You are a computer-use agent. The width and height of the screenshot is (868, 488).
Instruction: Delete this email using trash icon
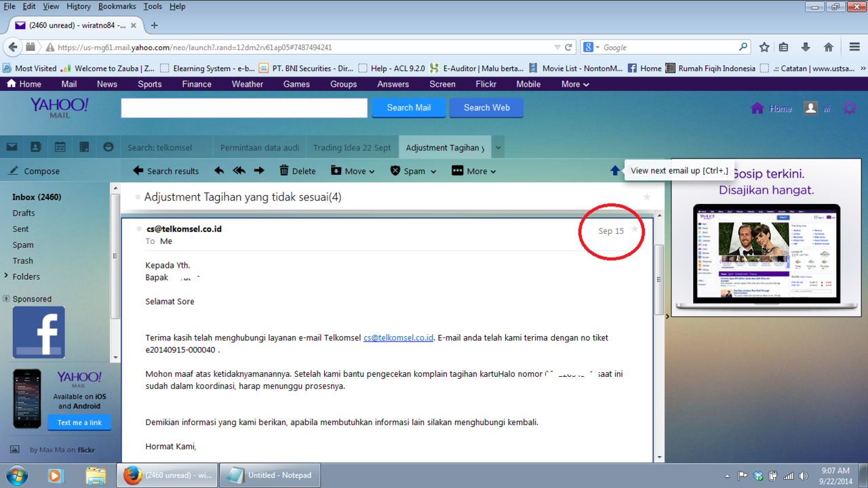tap(298, 171)
